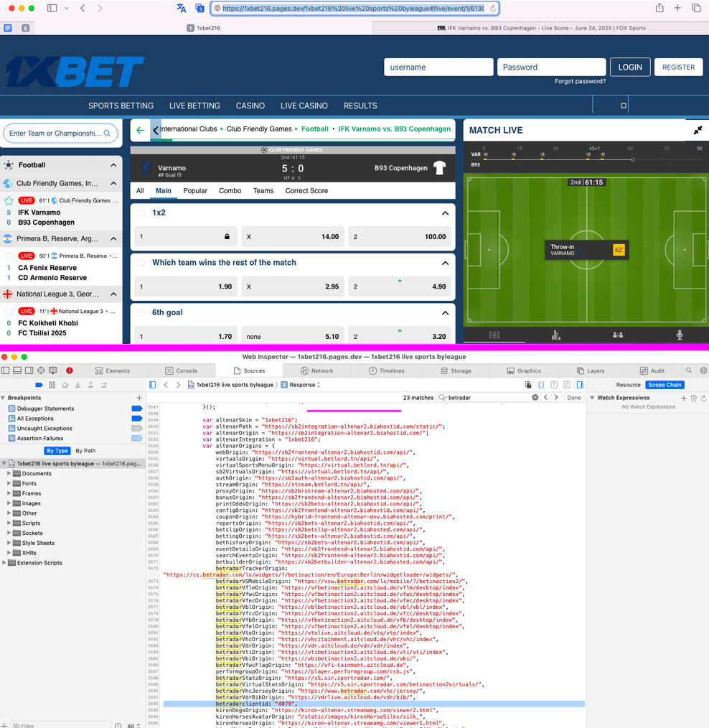
Task: Switch to the Console tab
Action: tap(182, 370)
